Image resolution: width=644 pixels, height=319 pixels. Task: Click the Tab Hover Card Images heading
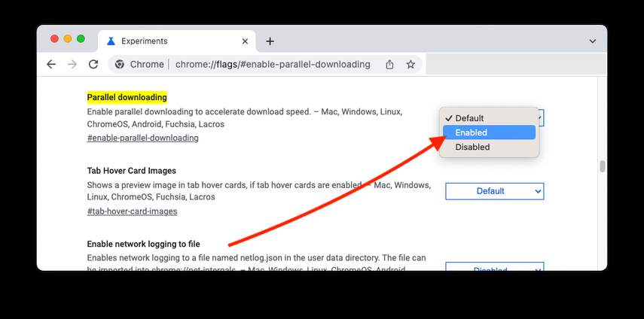131,171
